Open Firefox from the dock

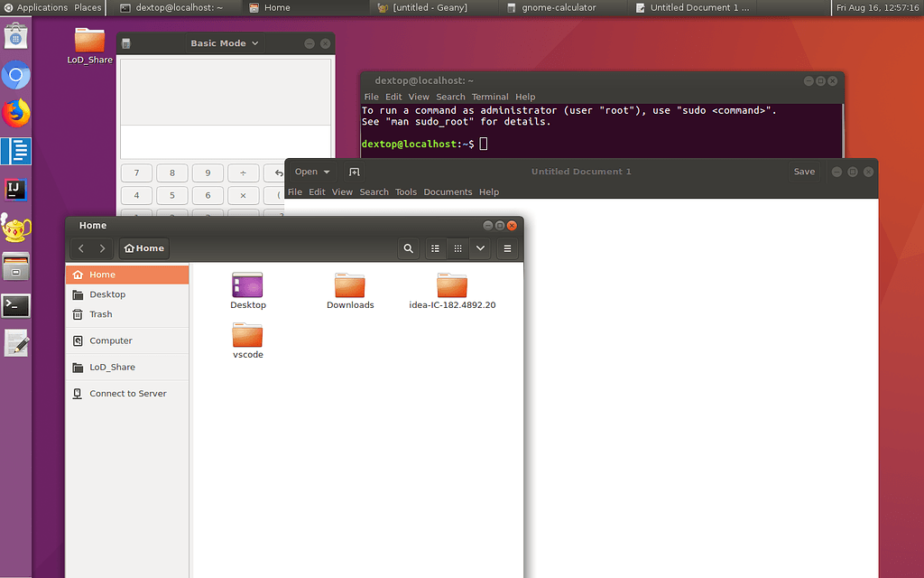coord(15,113)
